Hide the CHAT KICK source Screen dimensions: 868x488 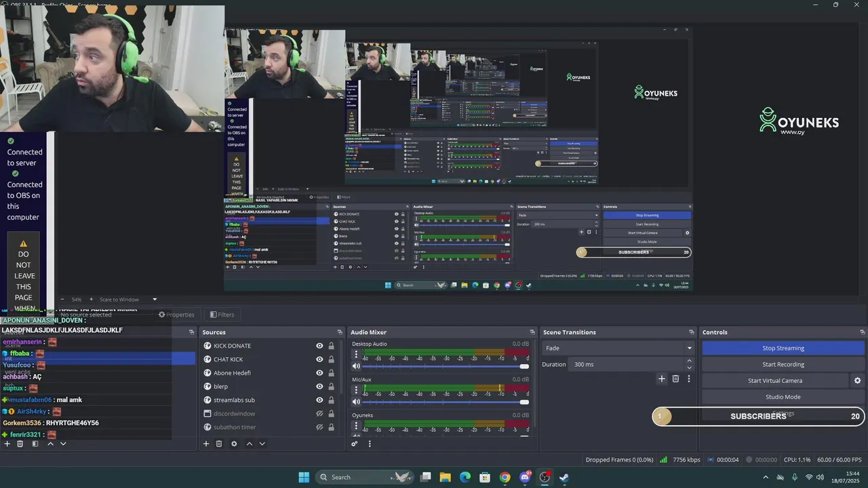coord(319,359)
